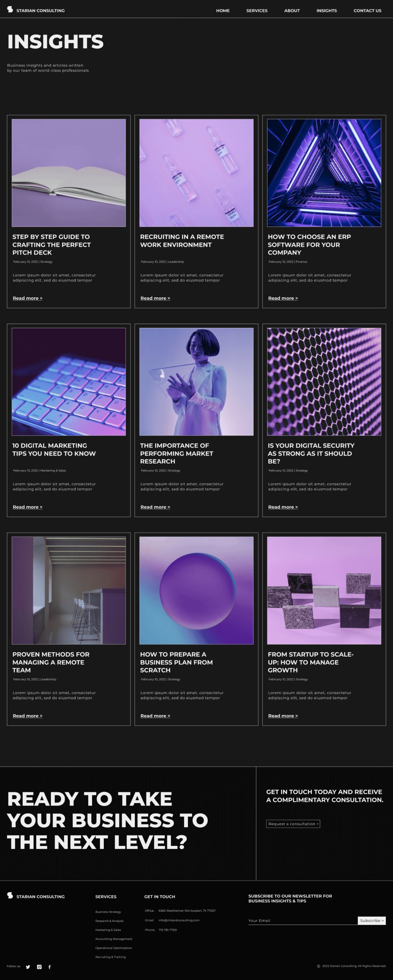Navigate to Contact Us in header
393x980 pixels.
click(x=367, y=11)
